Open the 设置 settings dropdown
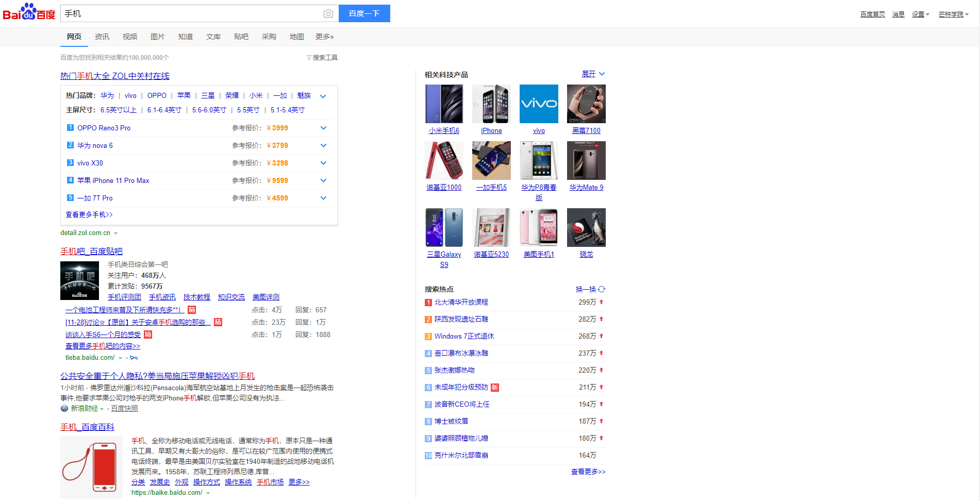The image size is (980, 501). (920, 14)
